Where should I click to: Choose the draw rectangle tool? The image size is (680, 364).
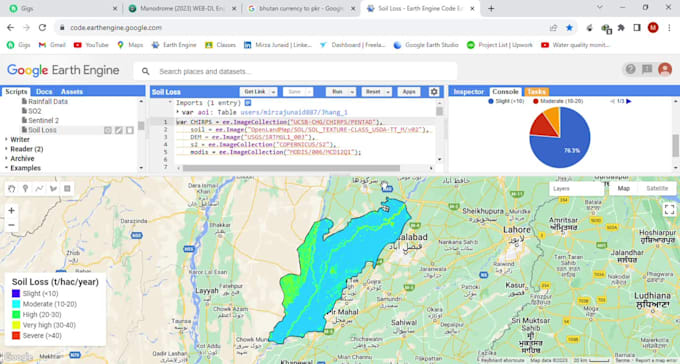67,188
